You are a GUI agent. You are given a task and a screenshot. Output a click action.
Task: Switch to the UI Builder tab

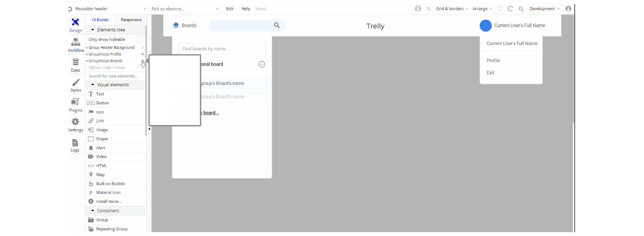(x=101, y=20)
